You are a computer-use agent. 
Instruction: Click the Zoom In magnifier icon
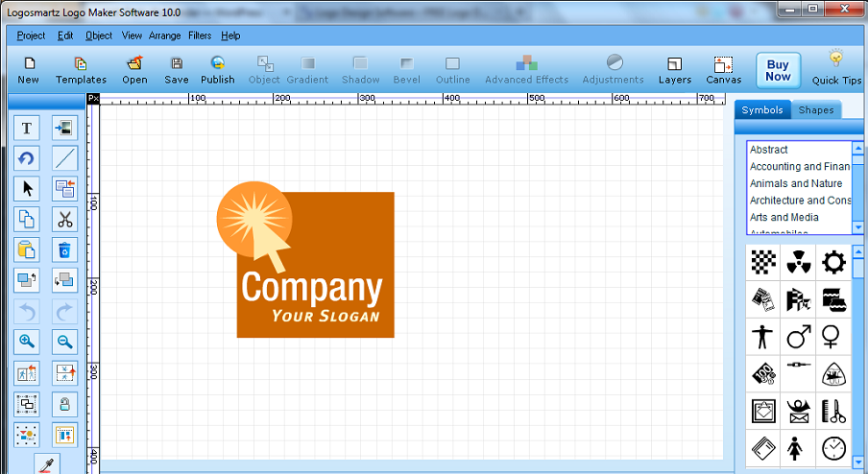click(27, 342)
